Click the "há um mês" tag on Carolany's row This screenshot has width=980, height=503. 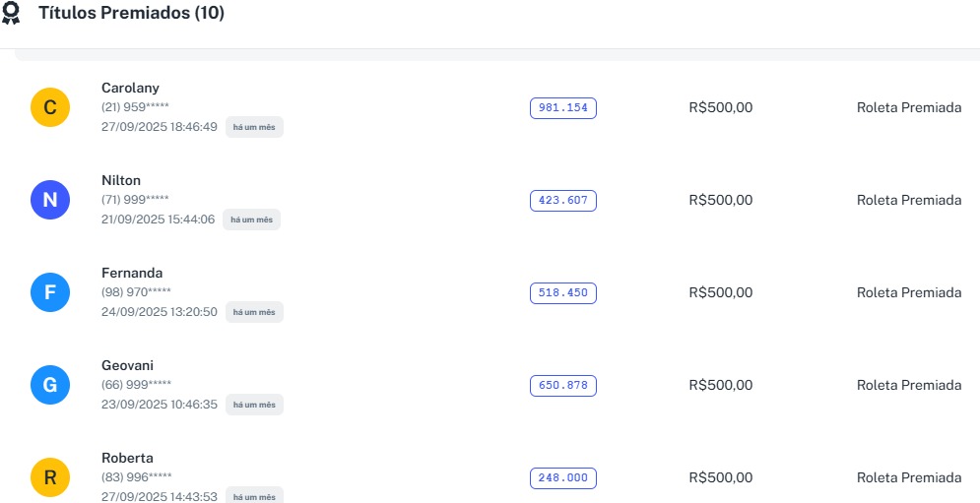tap(254, 127)
